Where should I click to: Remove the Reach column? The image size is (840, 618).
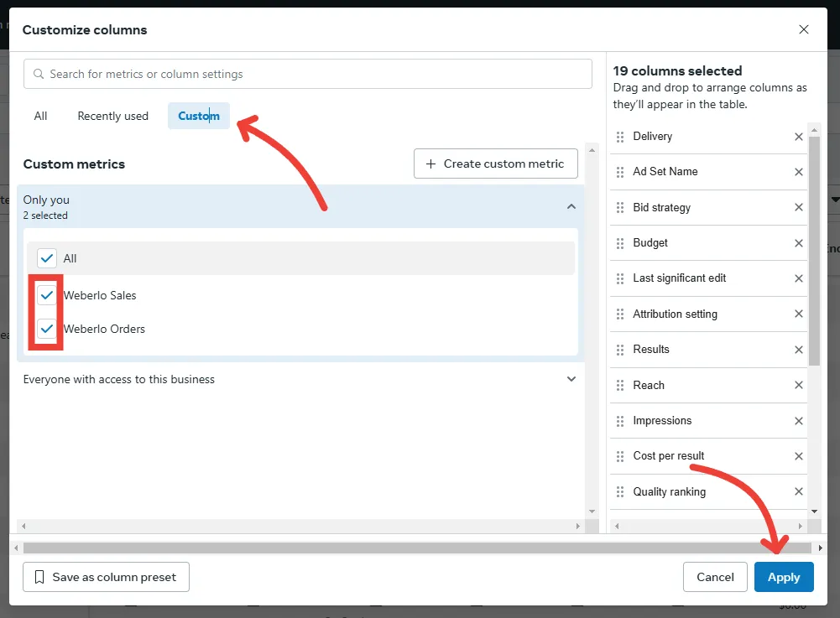tap(798, 385)
